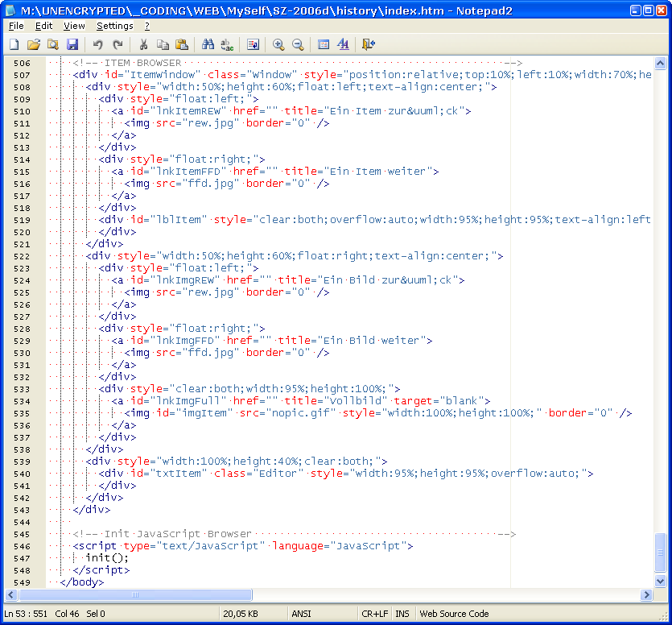
Task: Zoom in using the magnifier plus icon
Action: (x=278, y=44)
